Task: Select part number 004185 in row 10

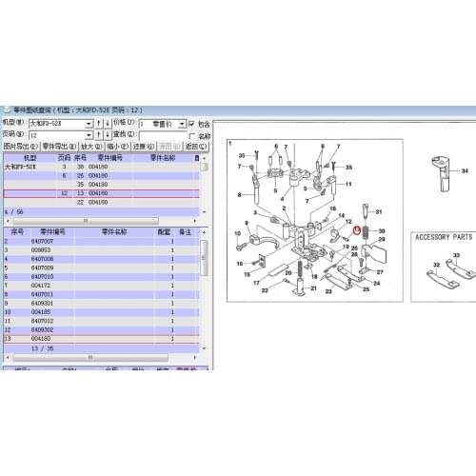Action: pyautogui.click(x=41, y=312)
